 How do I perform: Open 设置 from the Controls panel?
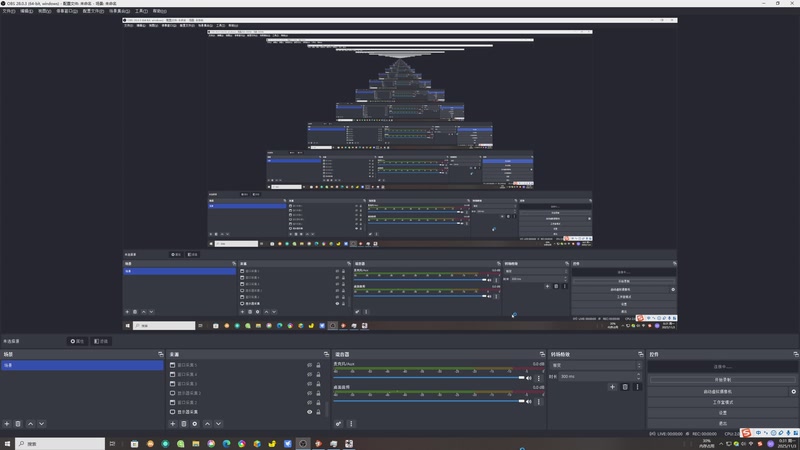[722, 413]
